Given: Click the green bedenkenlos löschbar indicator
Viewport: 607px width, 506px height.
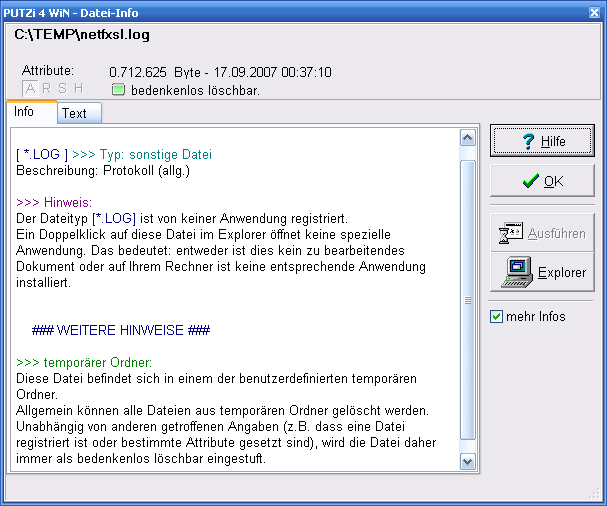Looking at the screenshot, I should pos(118,89).
